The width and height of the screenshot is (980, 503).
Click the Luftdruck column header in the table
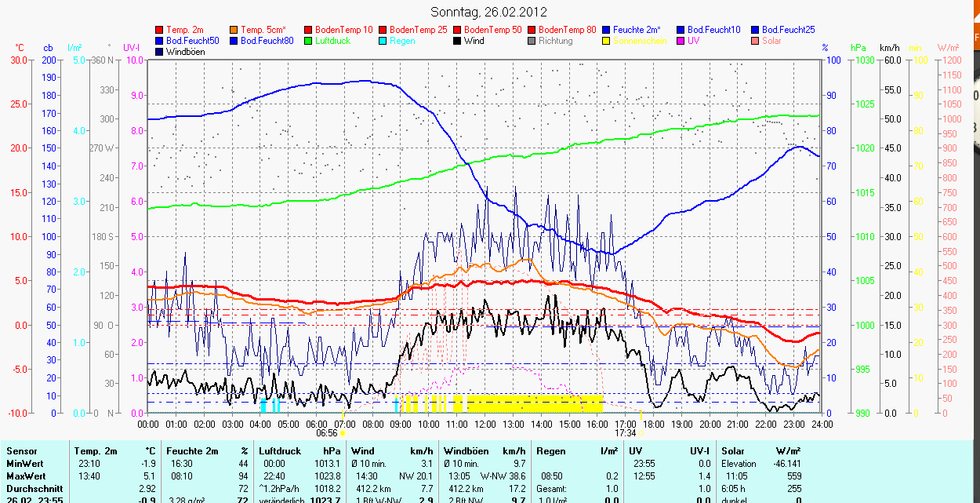279,451
